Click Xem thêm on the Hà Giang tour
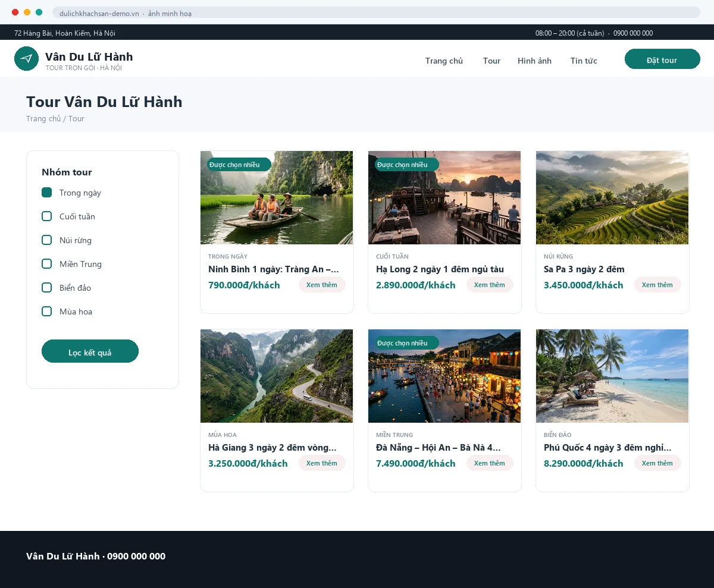This screenshot has width=714, height=588. click(x=322, y=463)
